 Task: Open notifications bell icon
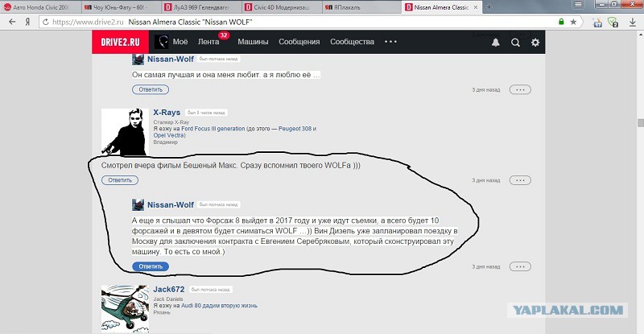pos(496,43)
